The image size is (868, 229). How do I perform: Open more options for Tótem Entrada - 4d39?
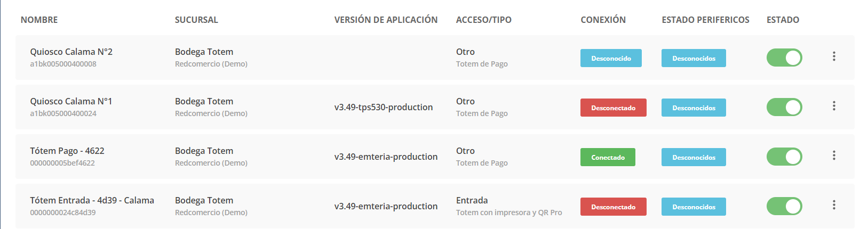coord(834,205)
